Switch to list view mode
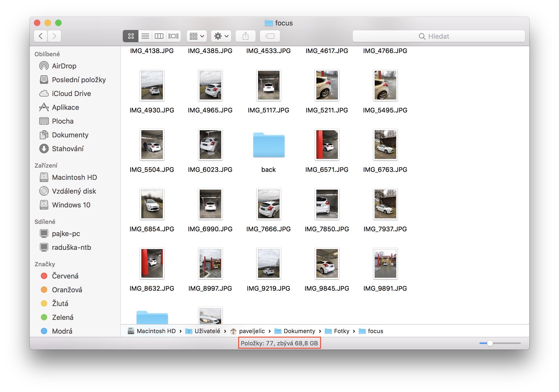 [x=145, y=36]
